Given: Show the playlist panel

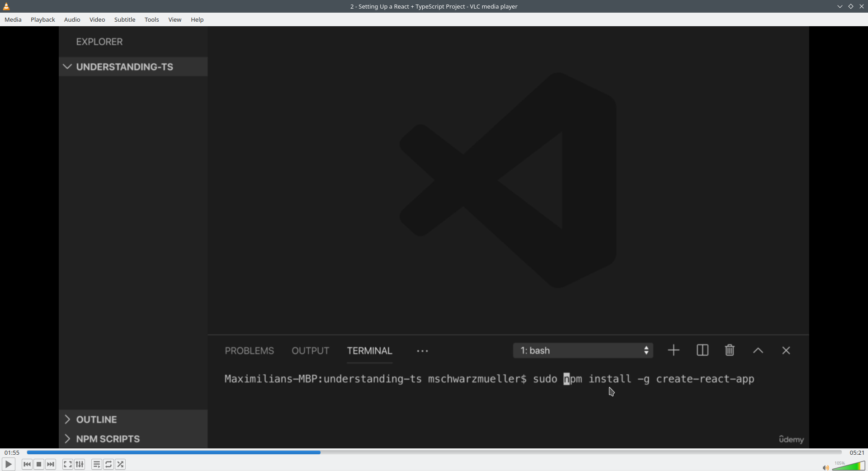Looking at the screenshot, I should click(97, 464).
